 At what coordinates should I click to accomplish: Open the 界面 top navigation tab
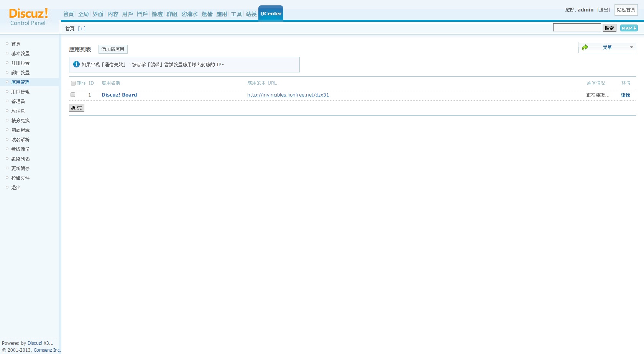point(98,14)
